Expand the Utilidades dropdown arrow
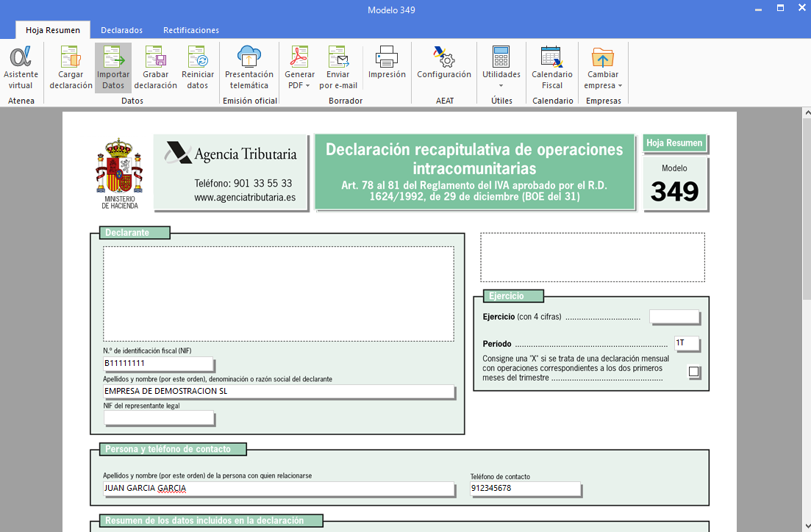Screen dimensions: 811x532 [x=501, y=86]
